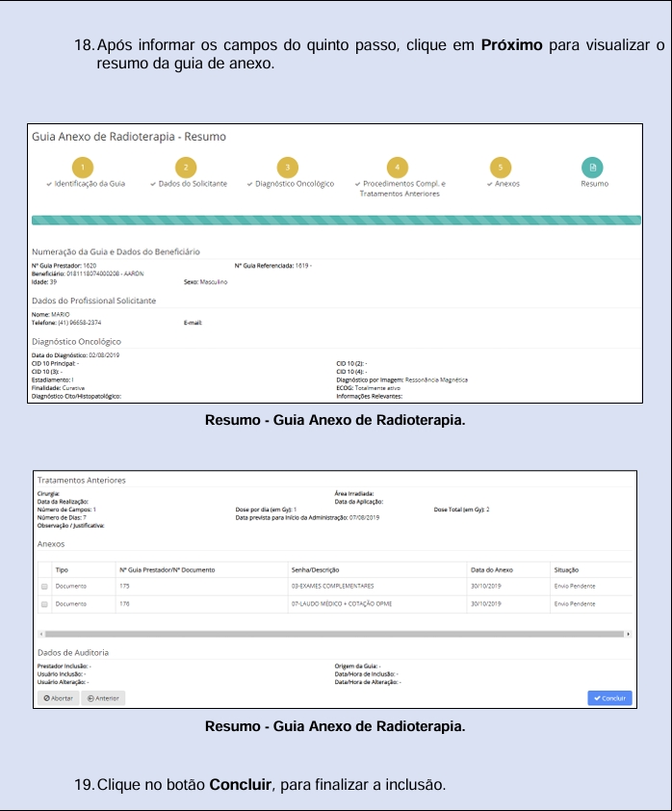Click the horizontal scrollbar under Anexos table

coord(334,634)
